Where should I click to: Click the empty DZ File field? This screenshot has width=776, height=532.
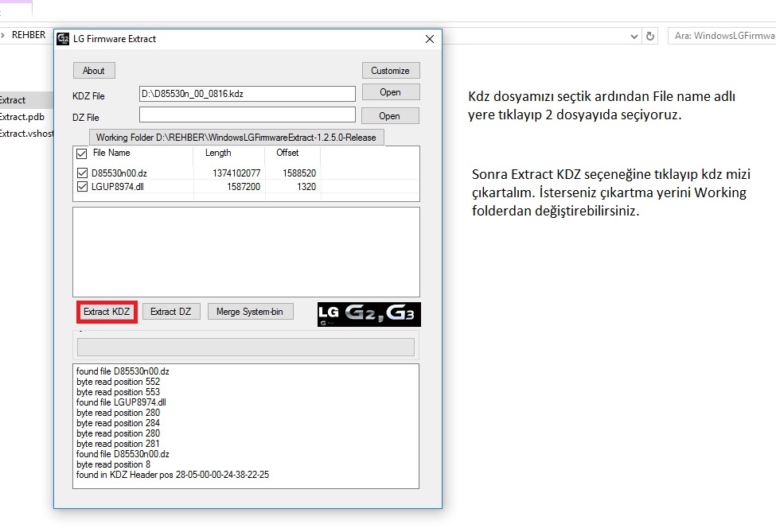point(248,115)
